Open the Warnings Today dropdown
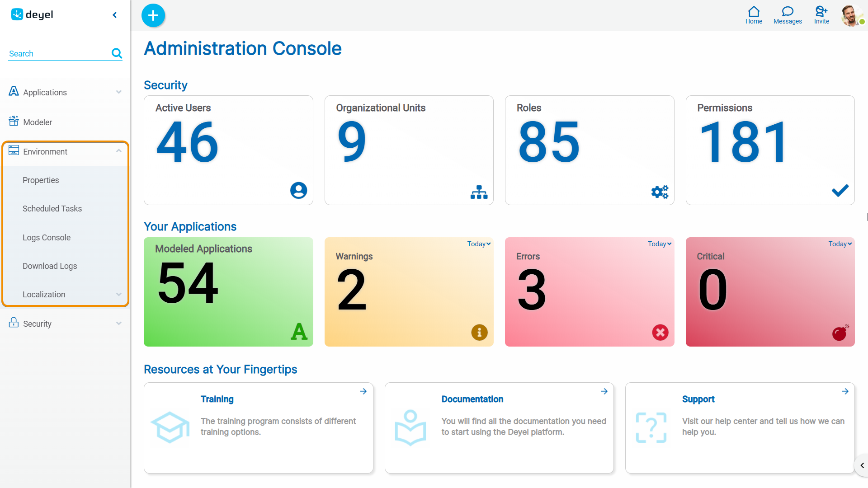The width and height of the screenshot is (868, 488). click(x=479, y=244)
